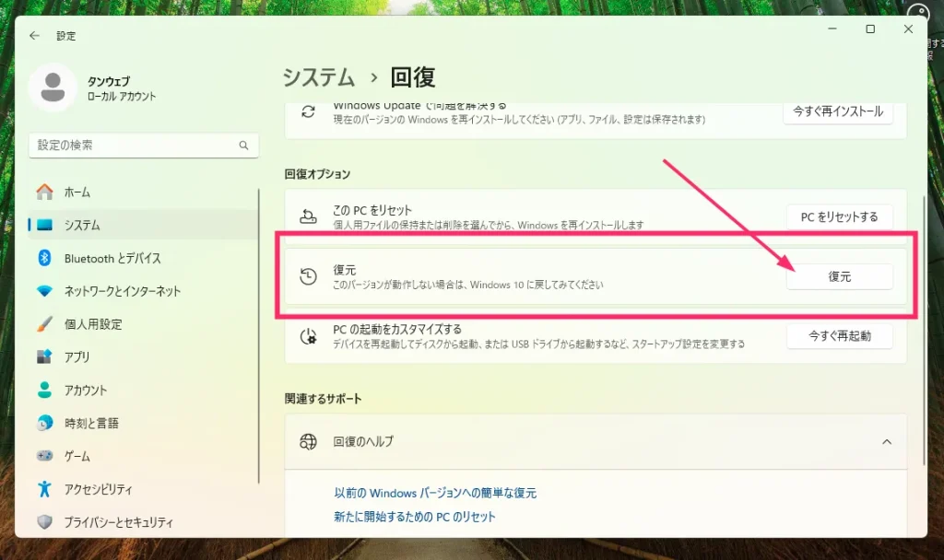Click the search magnifier icon
The image size is (944, 560).
[x=243, y=145]
